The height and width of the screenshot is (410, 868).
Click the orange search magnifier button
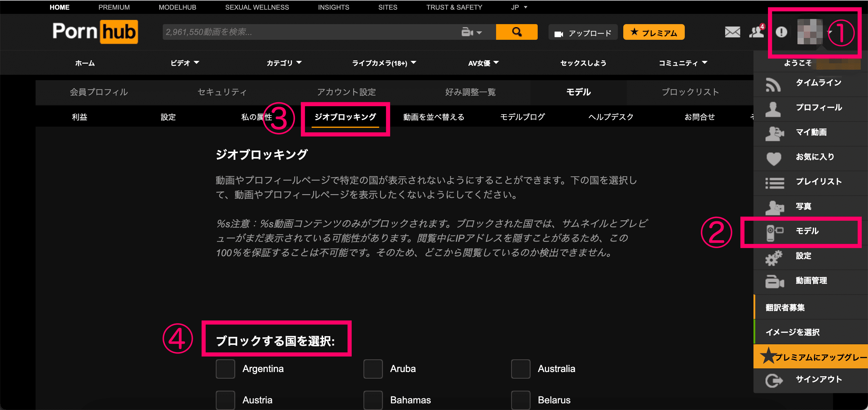coord(517,32)
